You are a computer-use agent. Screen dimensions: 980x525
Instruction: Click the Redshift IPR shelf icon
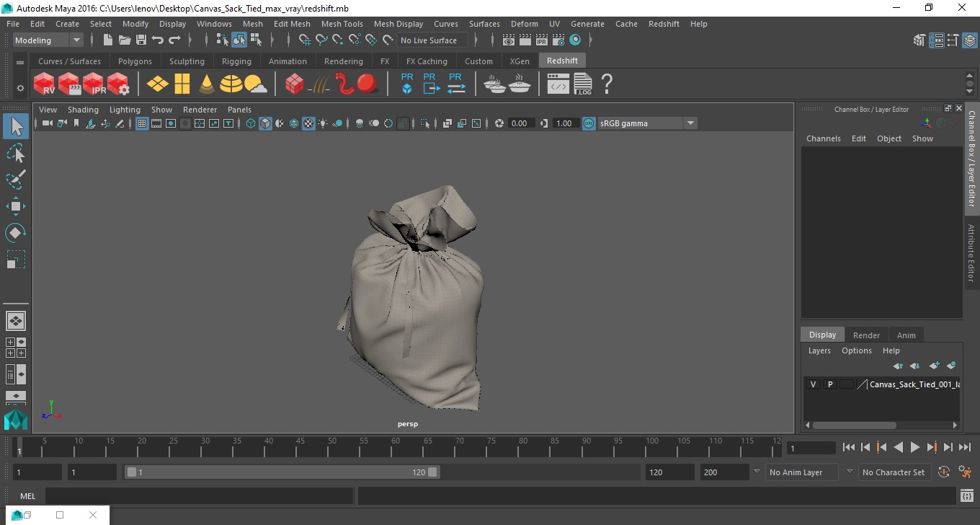point(94,84)
